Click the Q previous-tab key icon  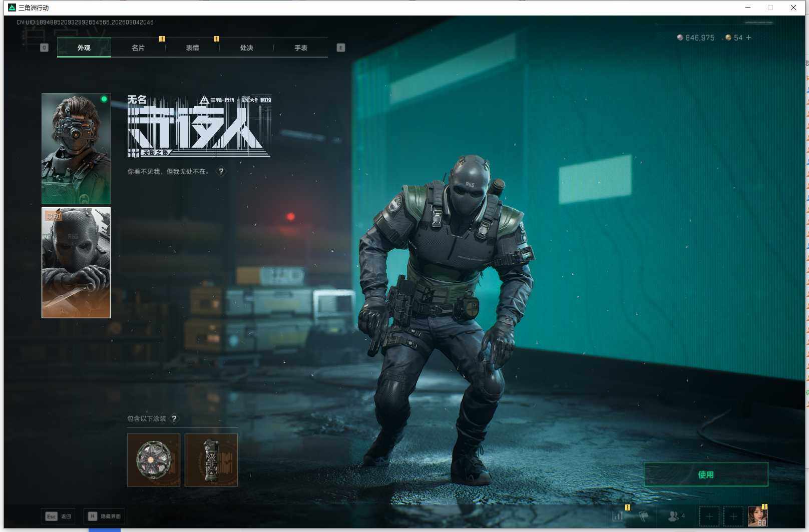click(x=44, y=48)
